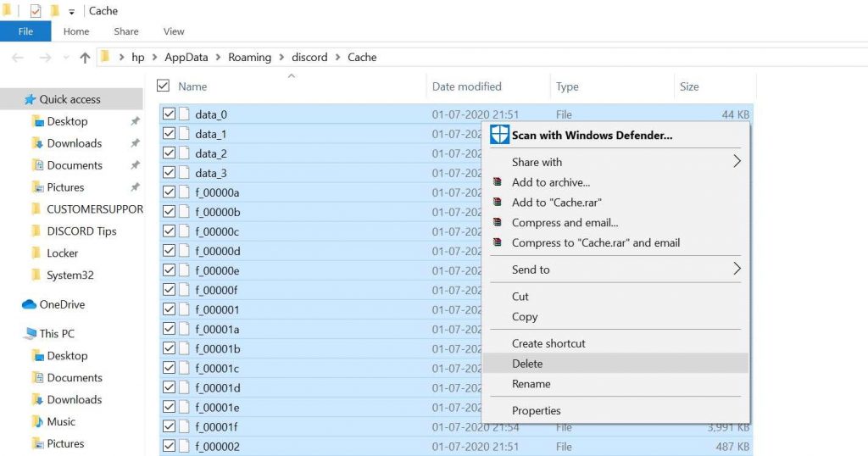
Task: Click the f_00001f file name
Action: point(218,426)
